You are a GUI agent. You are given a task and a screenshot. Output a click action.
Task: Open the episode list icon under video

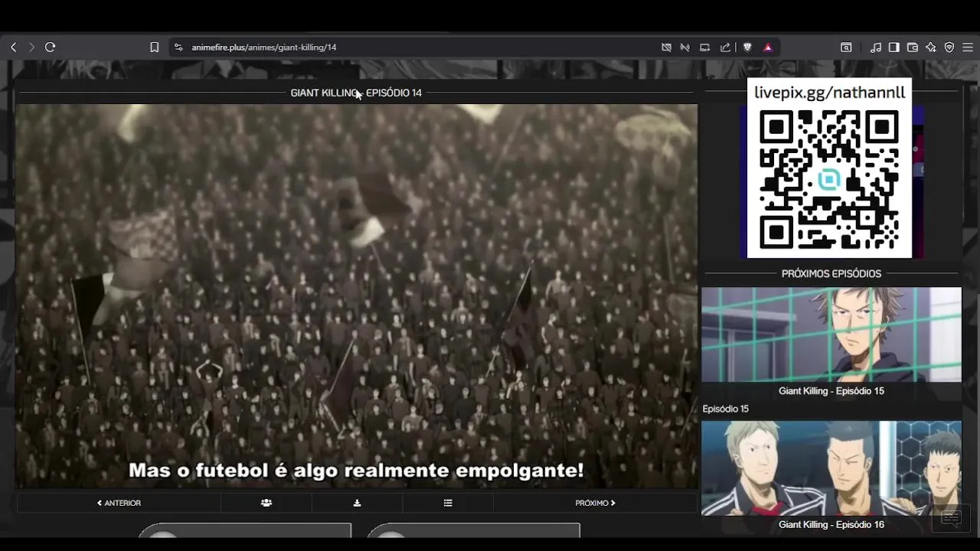(448, 504)
